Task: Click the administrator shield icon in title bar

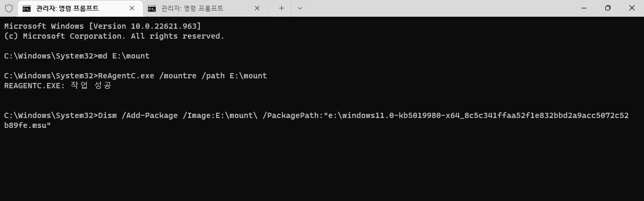Action: tap(8, 8)
